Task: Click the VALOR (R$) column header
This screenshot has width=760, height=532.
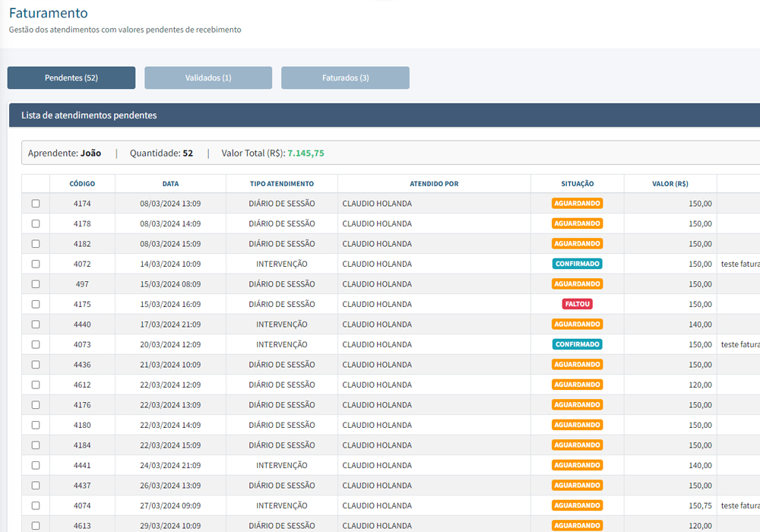Action: tap(670, 184)
